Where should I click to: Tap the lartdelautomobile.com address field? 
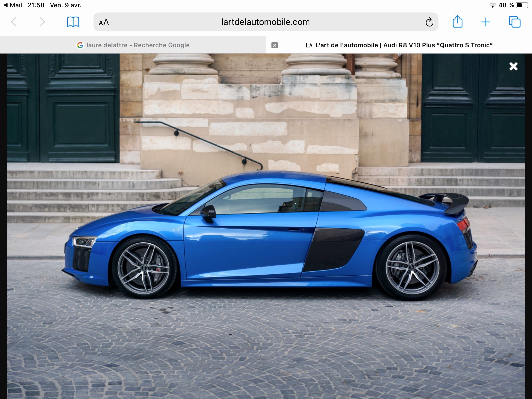tap(265, 22)
